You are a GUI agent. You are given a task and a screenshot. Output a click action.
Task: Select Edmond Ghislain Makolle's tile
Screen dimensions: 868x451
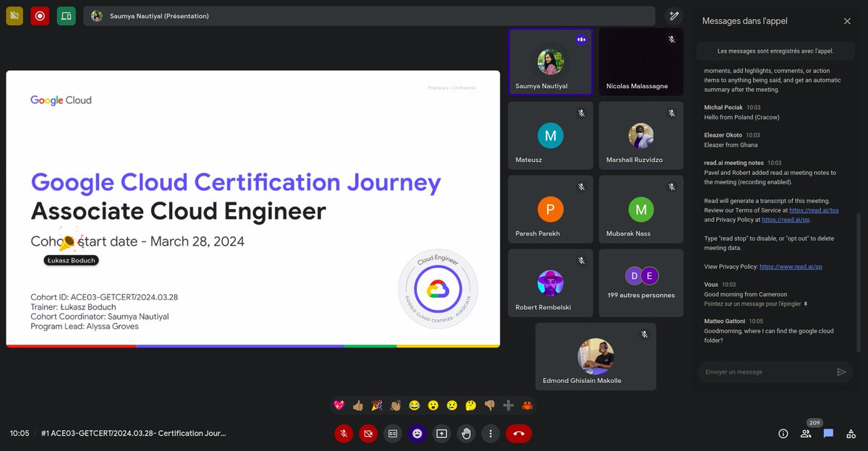pyautogui.click(x=595, y=357)
